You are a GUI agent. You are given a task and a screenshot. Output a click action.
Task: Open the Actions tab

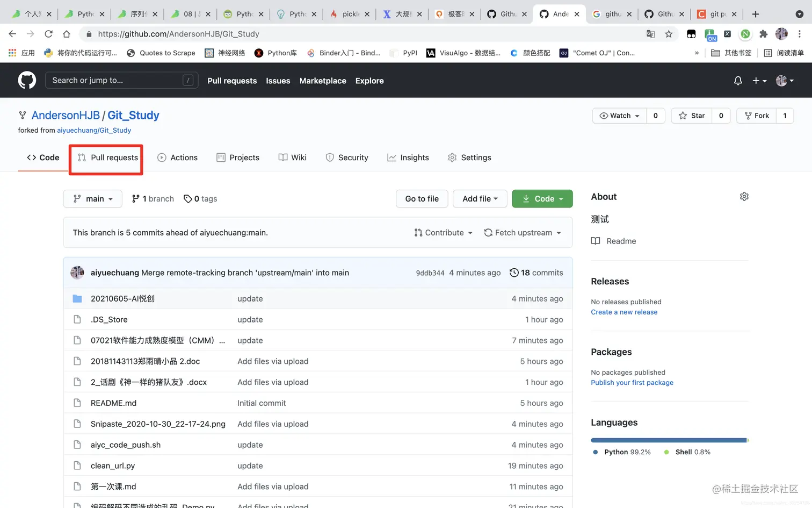tap(177, 158)
